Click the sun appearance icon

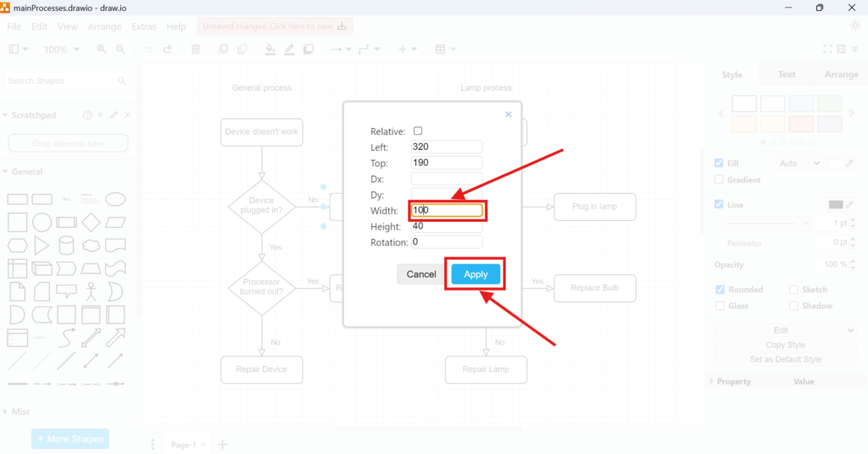click(854, 26)
